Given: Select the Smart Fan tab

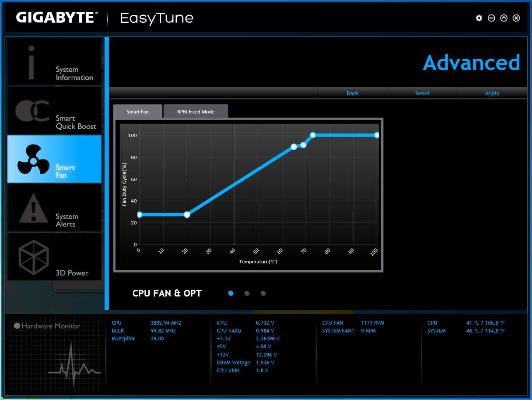Looking at the screenshot, I should tap(137, 112).
